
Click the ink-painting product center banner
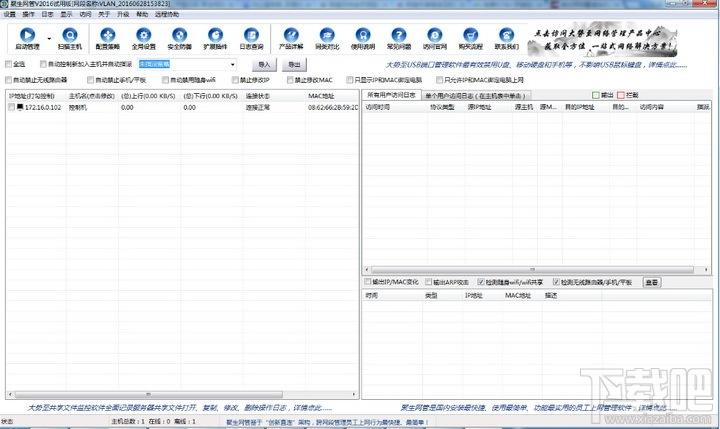click(602, 40)
